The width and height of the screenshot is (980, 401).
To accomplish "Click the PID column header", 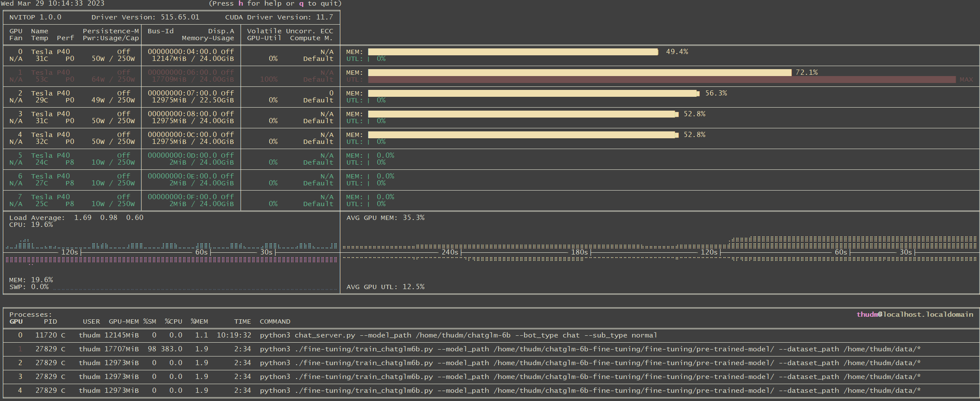I will coord(50,321).
